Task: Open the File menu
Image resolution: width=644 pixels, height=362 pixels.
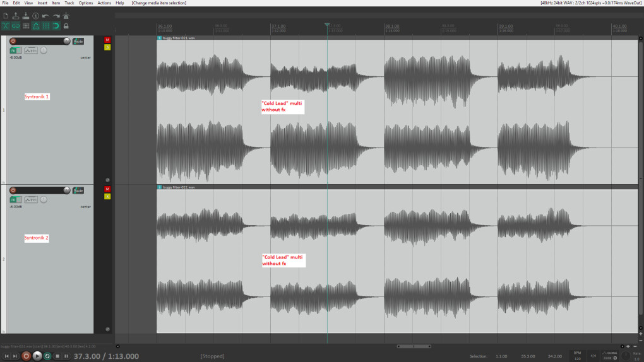Action: (5, 3)
